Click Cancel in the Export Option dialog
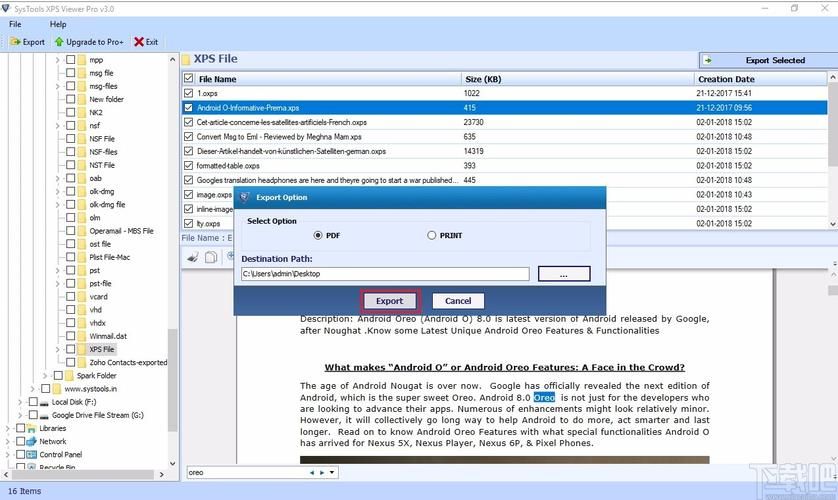 pos(458,301)
